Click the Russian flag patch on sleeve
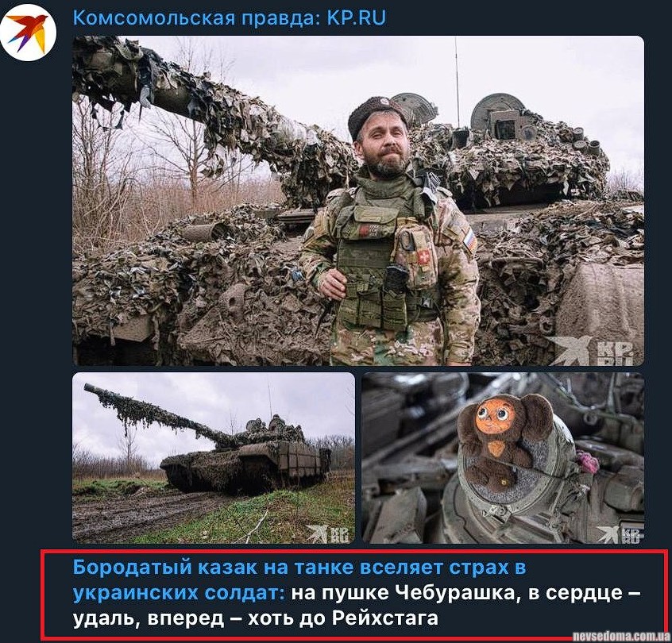The height and width of the screenshot is (643, 672). (x=470, y=240)
